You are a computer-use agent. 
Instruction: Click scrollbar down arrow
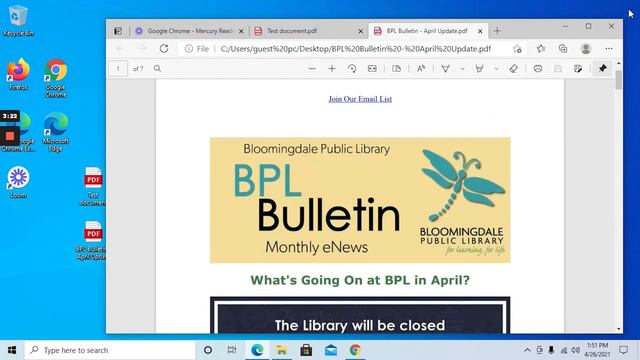click(x=618, y=329)
